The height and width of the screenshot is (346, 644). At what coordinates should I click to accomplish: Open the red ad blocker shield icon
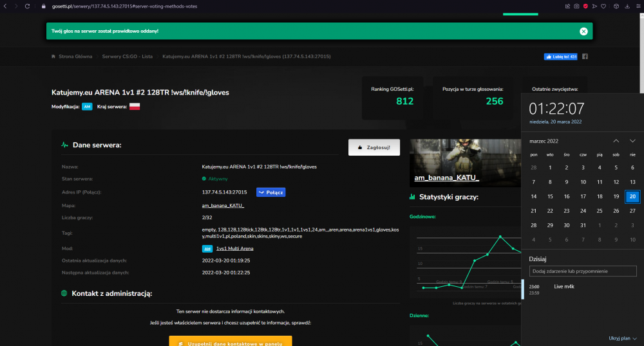[x=585, y=6]
